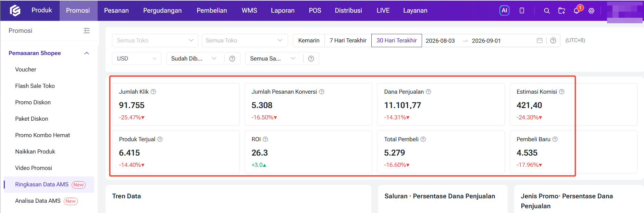Click help icon next to Jumlah Klik
644x213 pixels.
point(153,92)
